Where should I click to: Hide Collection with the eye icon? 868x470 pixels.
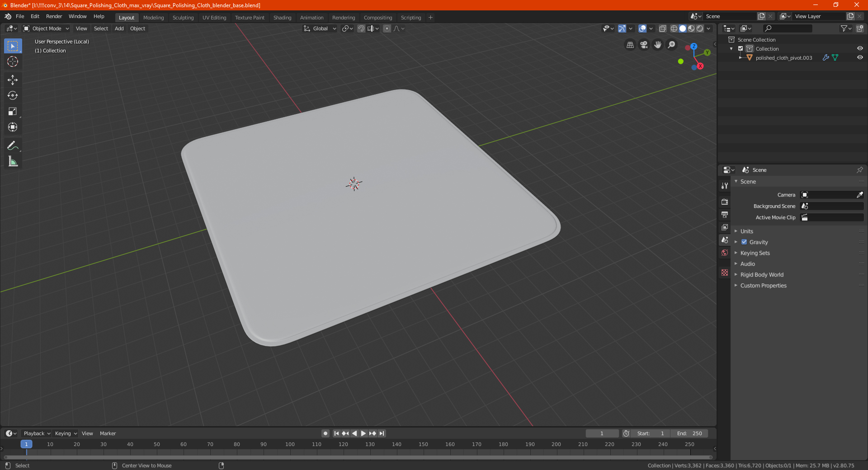(x=860, y=48)
